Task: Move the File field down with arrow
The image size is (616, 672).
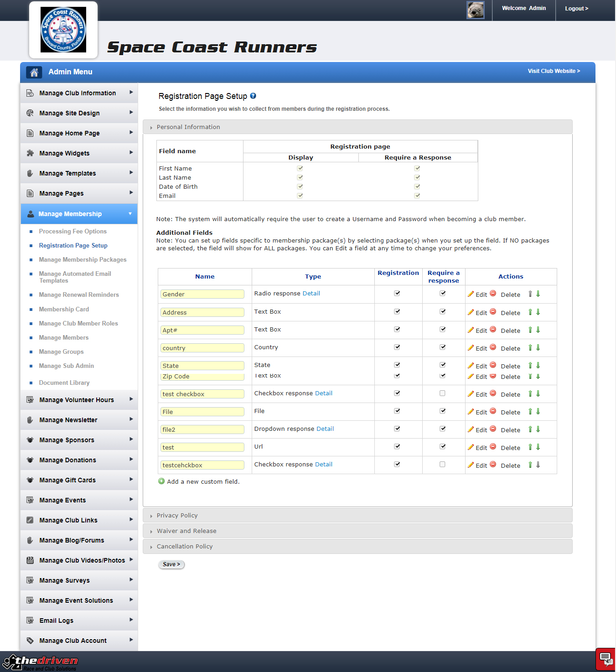Action: [538, 412]
